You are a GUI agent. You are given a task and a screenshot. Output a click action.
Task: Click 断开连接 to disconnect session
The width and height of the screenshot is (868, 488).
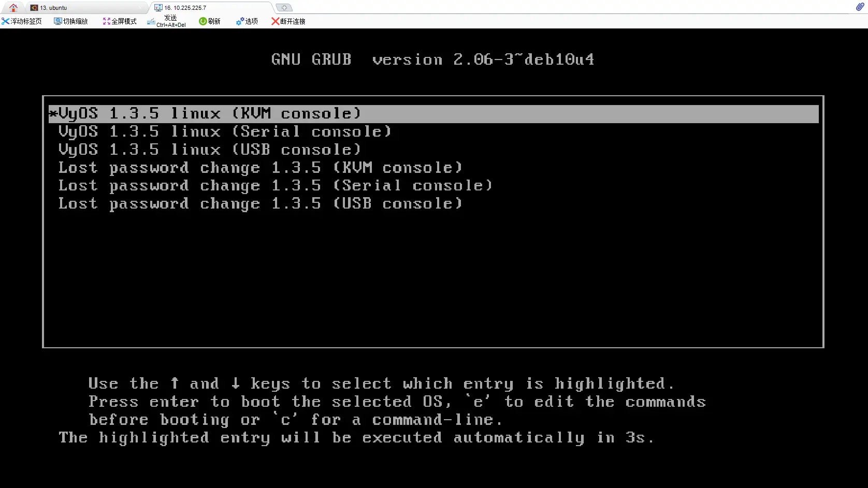click(288, 21)
